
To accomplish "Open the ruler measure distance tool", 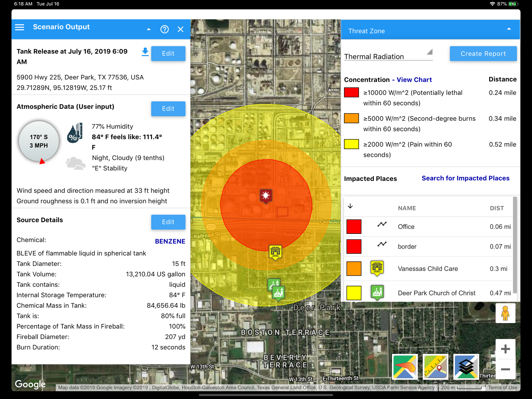I will (x=435, y=367).
